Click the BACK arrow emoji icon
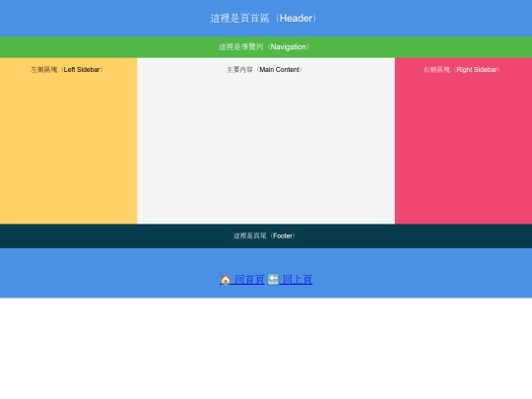Screen dimensions: 532x399 (273, 280)
